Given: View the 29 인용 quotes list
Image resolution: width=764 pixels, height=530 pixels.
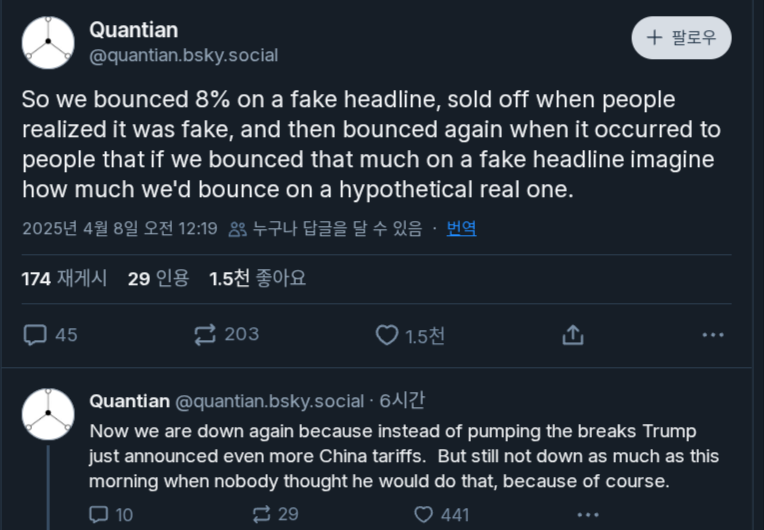Looking at the screenshot, I should point(158,279).
